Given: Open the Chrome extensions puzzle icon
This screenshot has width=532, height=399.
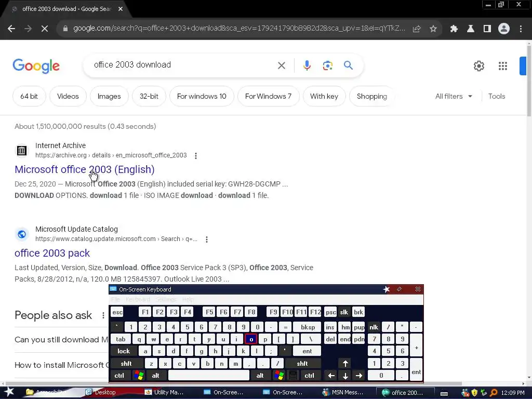Looking at the screenshot, I should tap(454, 29).
